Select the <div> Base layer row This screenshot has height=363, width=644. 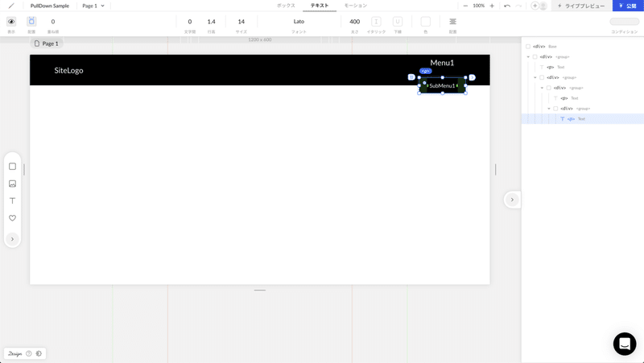click(583, 47)
